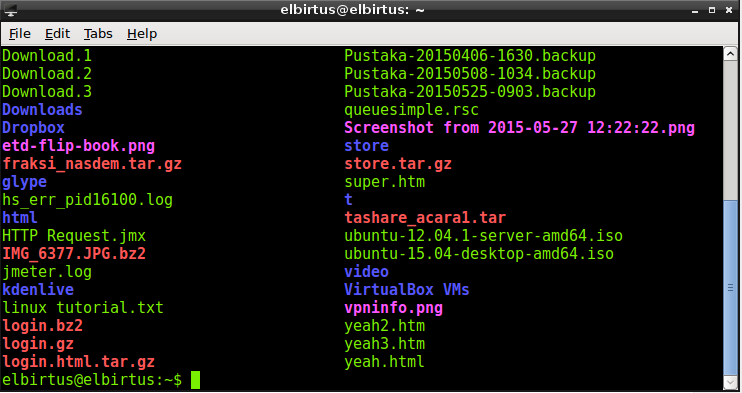The image size is (742, 393).
Task: Click HTTP Request.jmx file name
Action: pos(74,236)
